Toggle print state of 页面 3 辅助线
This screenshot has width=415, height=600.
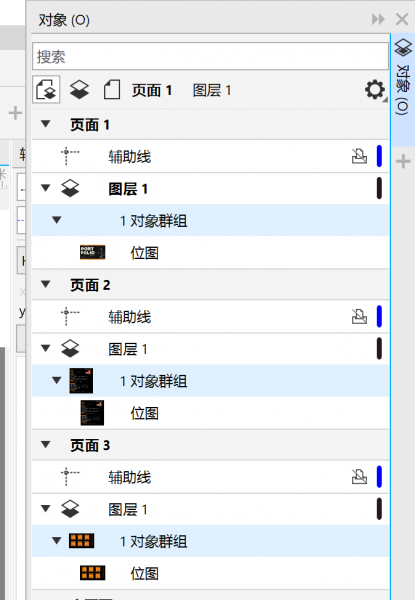(x=360, y=477)
